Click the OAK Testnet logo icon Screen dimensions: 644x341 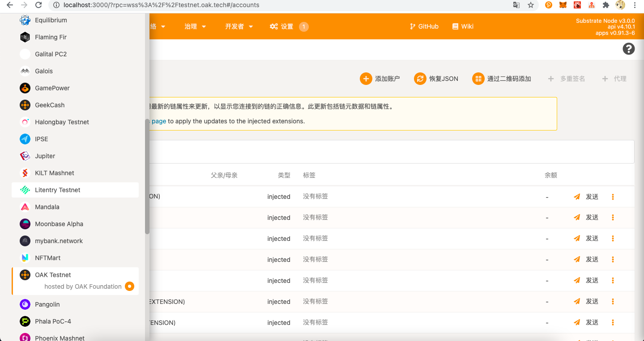25,275
